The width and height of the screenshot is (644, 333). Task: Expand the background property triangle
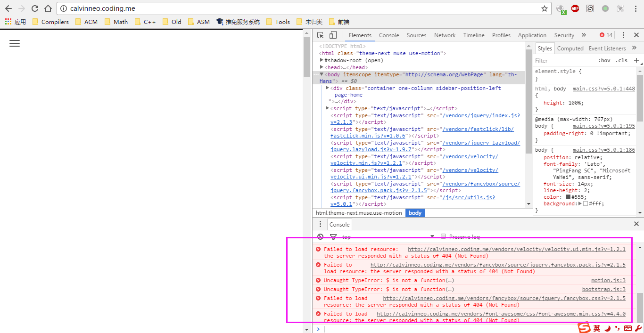(580, 203)
